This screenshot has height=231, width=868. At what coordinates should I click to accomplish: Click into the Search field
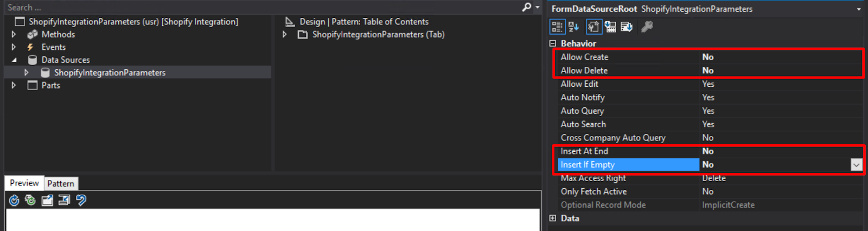click(260, 8)
